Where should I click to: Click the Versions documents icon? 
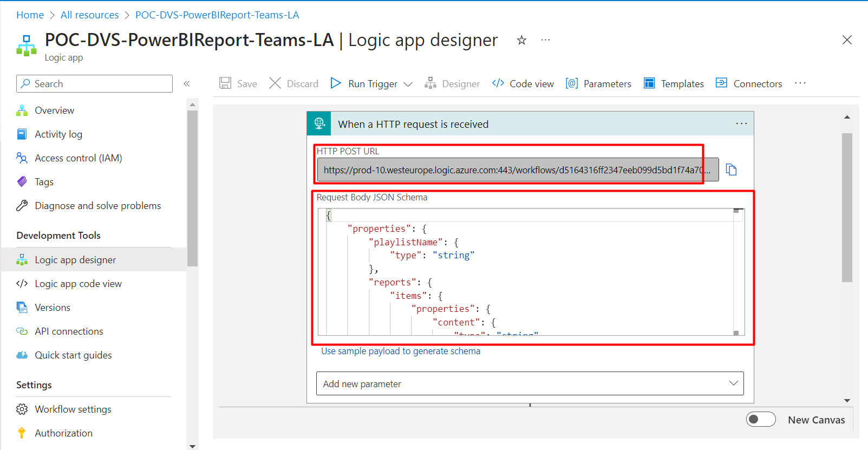(22, 307)
